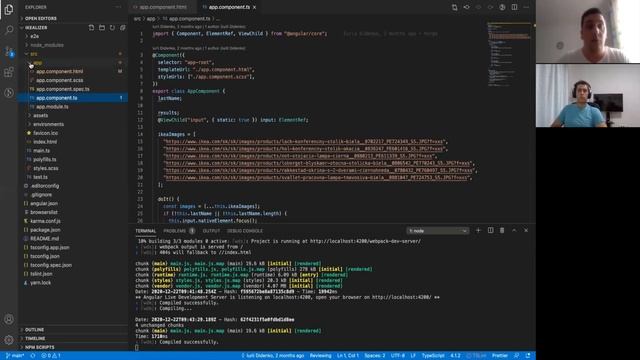Click the Split Editor Right icon
Viewport: 640px width, 360px height.
tap(514, 7)
